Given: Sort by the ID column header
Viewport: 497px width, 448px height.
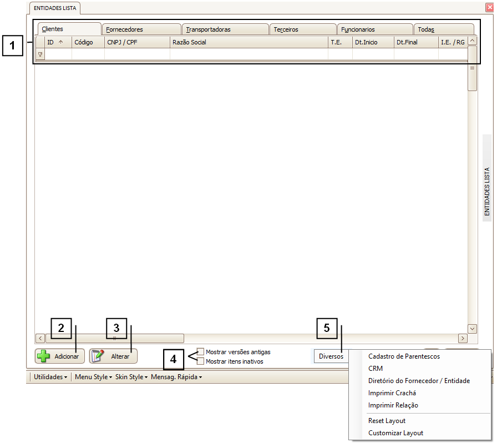Looking at the screenshot, I should (54, 42).
